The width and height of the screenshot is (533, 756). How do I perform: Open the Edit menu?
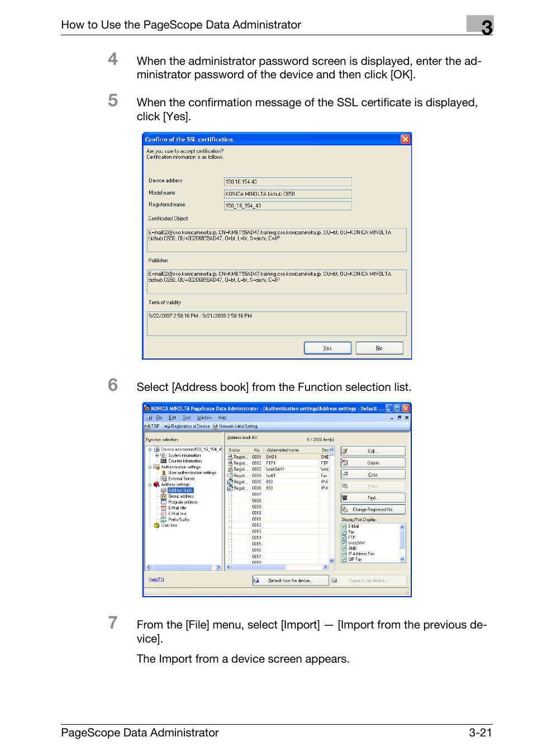(x=173, y=418)
